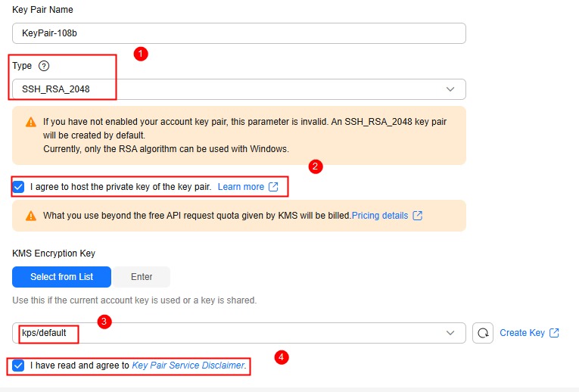Click the Create Key link
The width and height of the screenshot is (579, 392).
pyautogui.click(x=522, y=333)
